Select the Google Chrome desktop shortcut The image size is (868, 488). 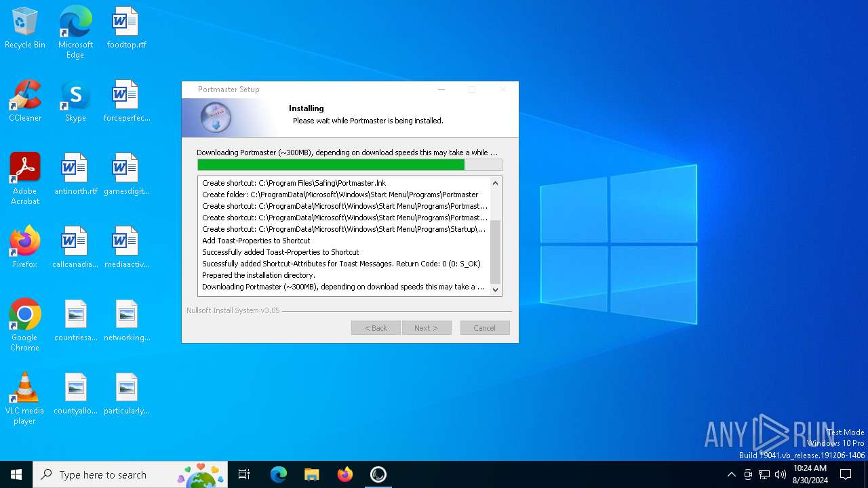coord(25,325)
